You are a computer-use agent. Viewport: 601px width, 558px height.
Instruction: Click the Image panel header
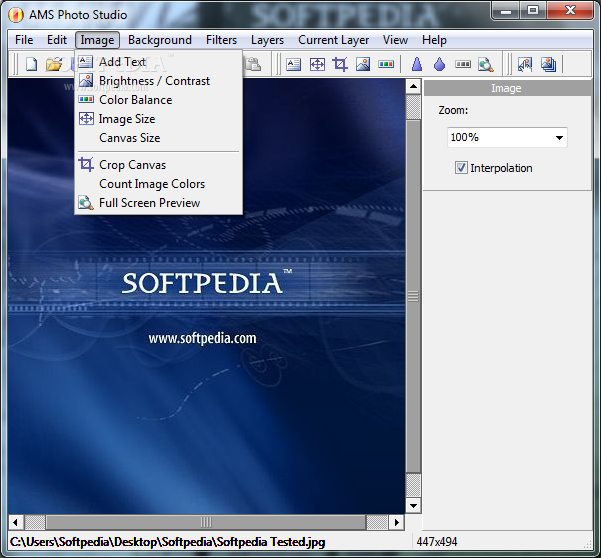[x=507, y=88]
